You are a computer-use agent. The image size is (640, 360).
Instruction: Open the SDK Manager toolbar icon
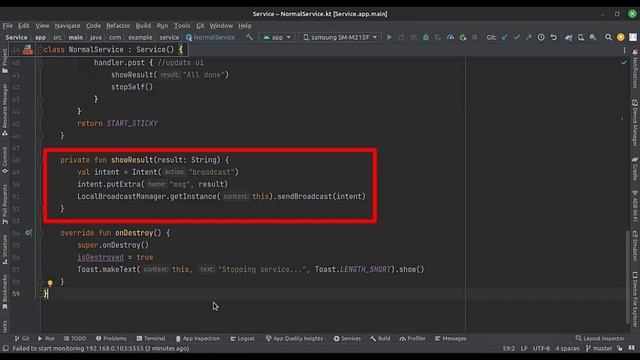tap(593, 37)
